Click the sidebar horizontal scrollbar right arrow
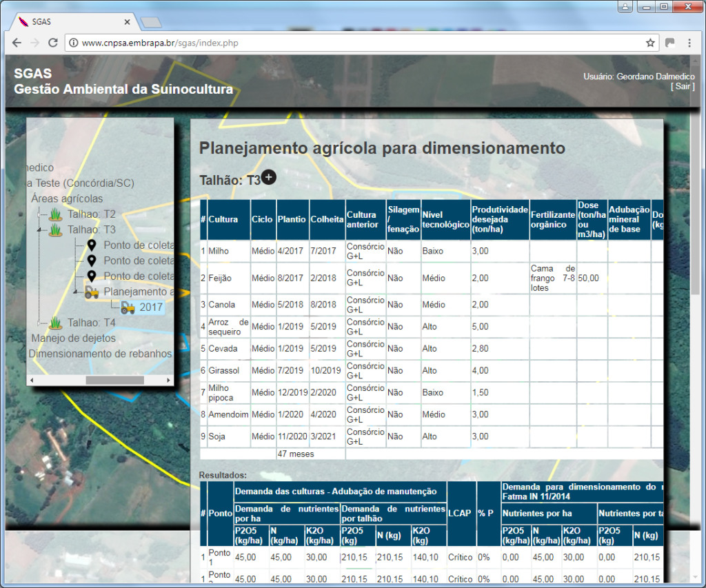706x588 pixels. coord(168,381)
